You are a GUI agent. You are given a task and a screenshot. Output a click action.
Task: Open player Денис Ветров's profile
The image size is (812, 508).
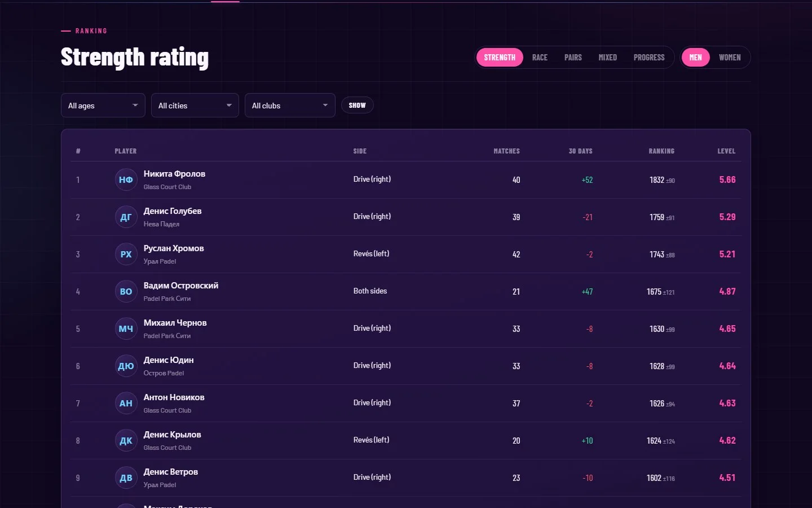point(171,472)
